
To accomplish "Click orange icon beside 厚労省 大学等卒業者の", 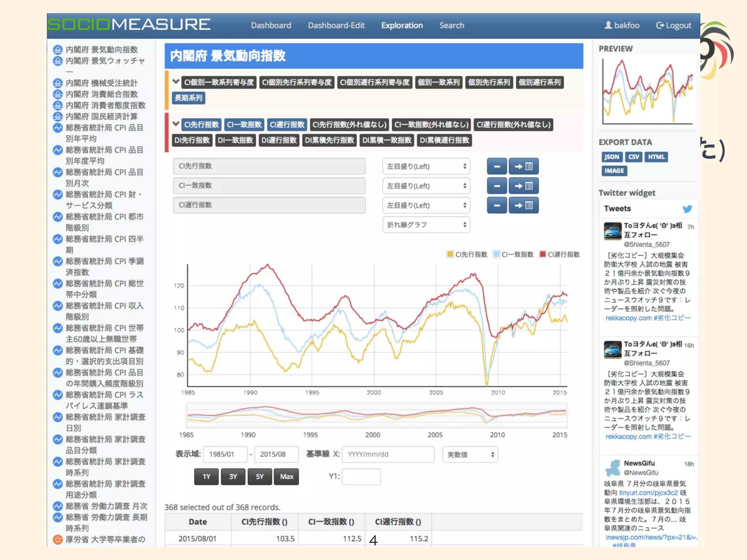I will 58,539.
